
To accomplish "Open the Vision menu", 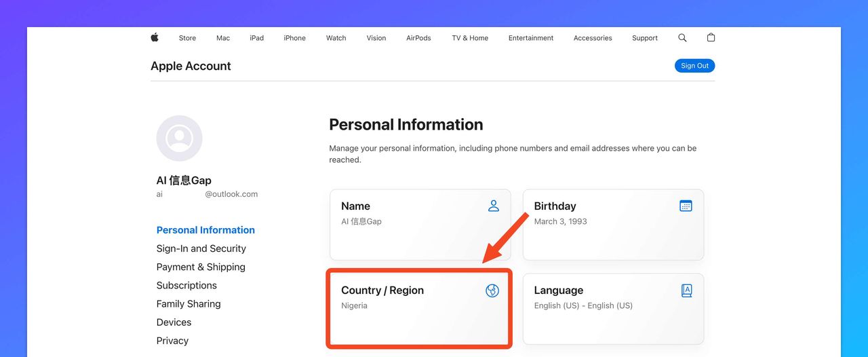I will tap(376, 38).
